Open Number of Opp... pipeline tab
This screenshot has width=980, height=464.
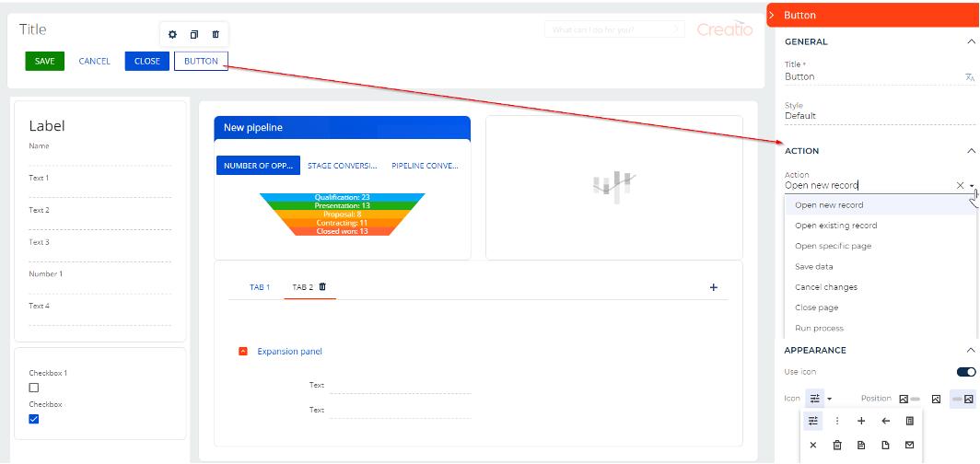pyautogui.click(x=258, y=166)
